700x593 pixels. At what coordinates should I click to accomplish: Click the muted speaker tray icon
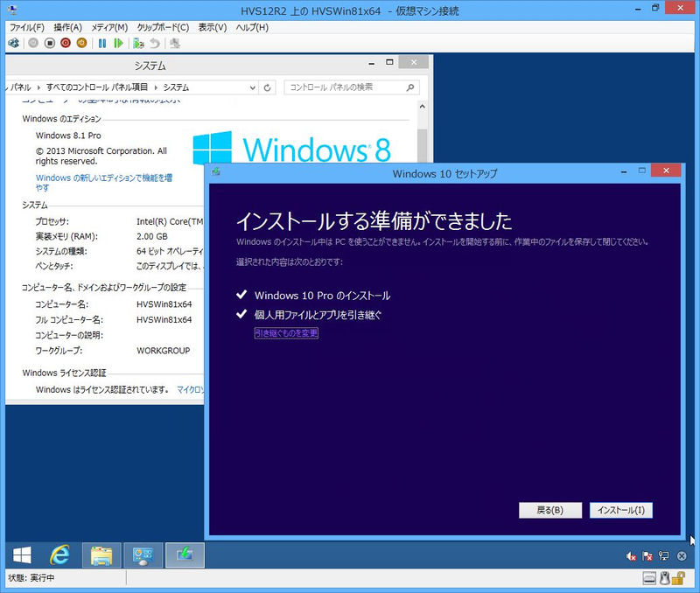tap(631, 556)
